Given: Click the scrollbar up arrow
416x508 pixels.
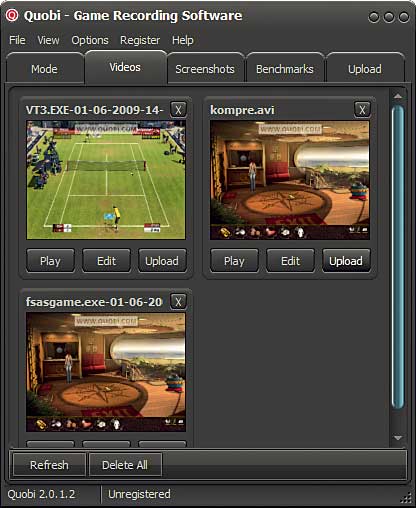Looking at the screenshot, I should click(398, 96).
